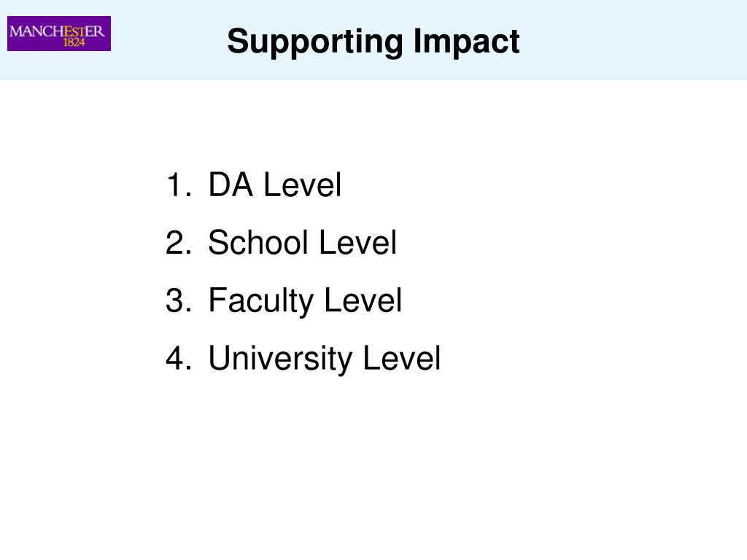
Task: Click the number 3 list marker
Action: click(x=179, y=300)
